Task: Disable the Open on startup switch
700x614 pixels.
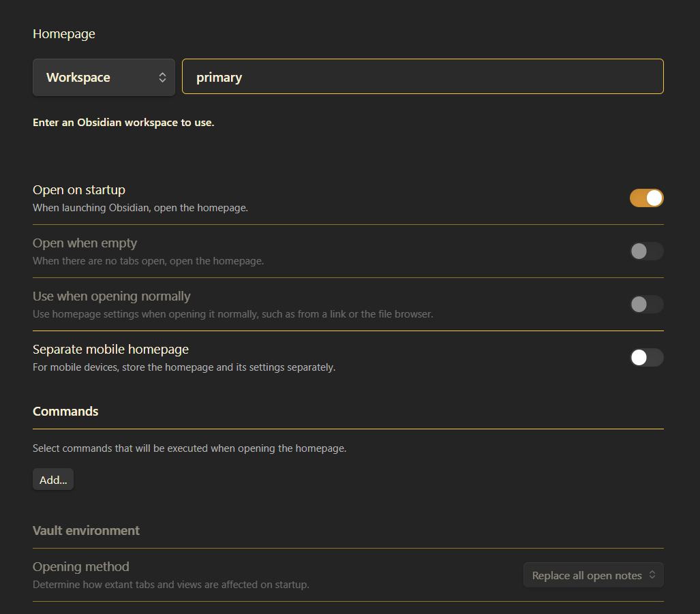Action: [646, 198]
